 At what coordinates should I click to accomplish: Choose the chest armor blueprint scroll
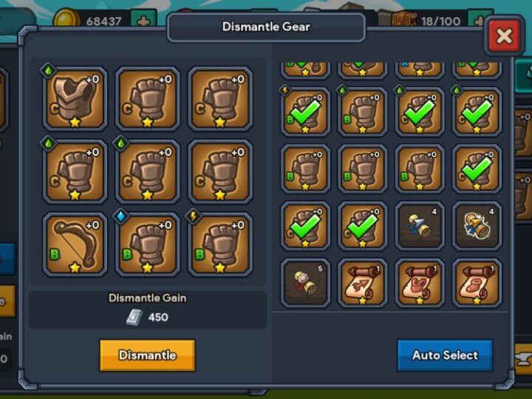[420, 283]
